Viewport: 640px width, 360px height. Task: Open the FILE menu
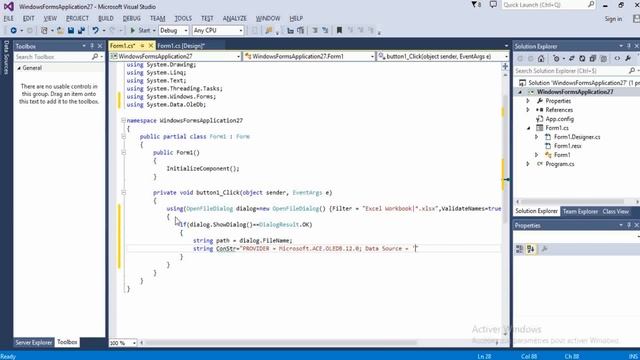tap(9, 18)
